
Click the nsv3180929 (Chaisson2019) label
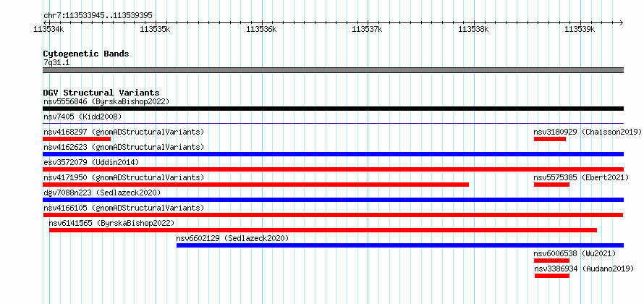click(588, 132)
